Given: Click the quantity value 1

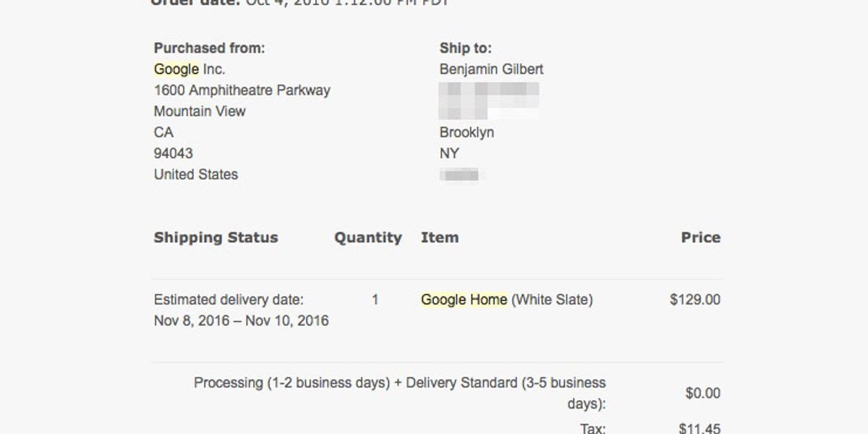Looking at the screenshot, I should [375, 299].
